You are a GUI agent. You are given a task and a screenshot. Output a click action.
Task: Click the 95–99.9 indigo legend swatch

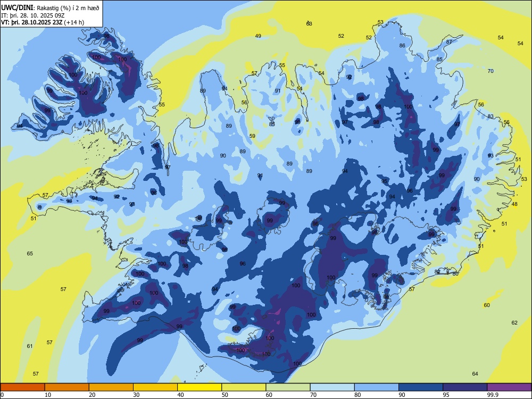coord(465,387)
